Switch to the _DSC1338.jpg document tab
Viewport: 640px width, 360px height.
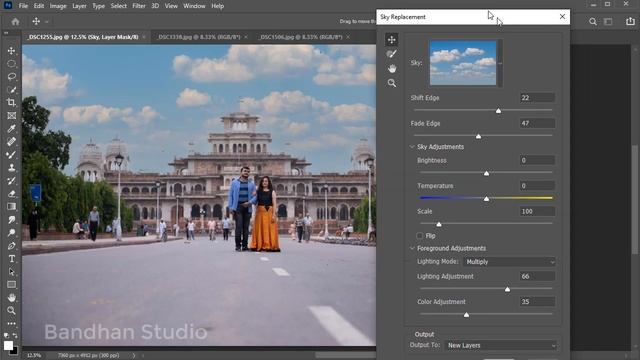click(x=198, y=37)
